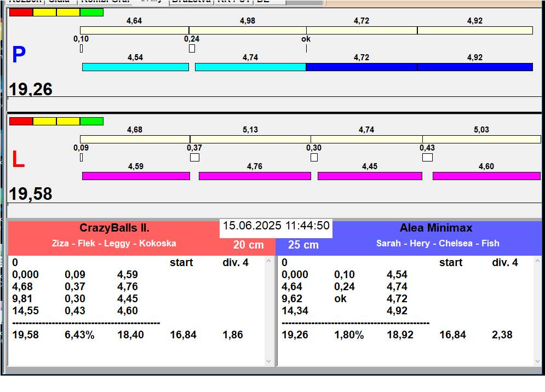Image resolution: width=545 pixels, height=392 pixels.
Task: Click the second yellow light in lane L
Action: pos(68,122)
